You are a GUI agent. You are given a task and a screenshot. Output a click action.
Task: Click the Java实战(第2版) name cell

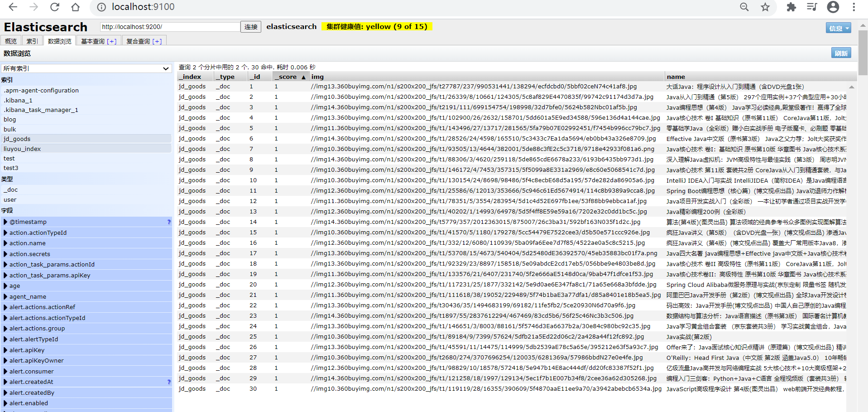(x=689, y=337)
